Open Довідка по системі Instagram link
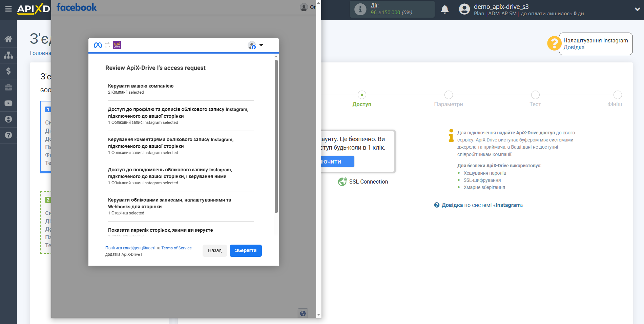 (x=482, y=205)
